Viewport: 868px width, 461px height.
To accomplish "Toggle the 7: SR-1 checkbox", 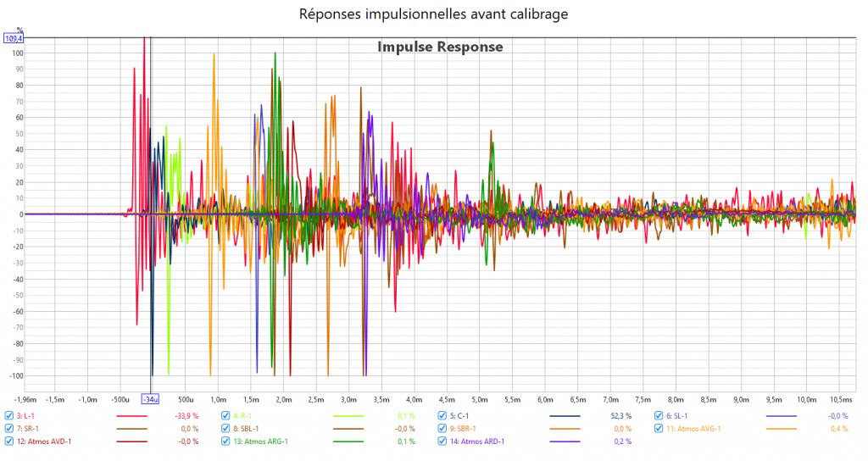I will (9, 429).
